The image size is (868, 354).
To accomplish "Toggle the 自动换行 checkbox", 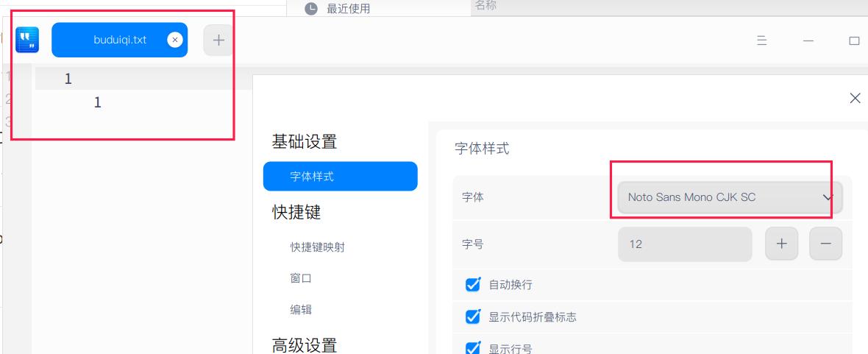I will [x=473, y=284].
